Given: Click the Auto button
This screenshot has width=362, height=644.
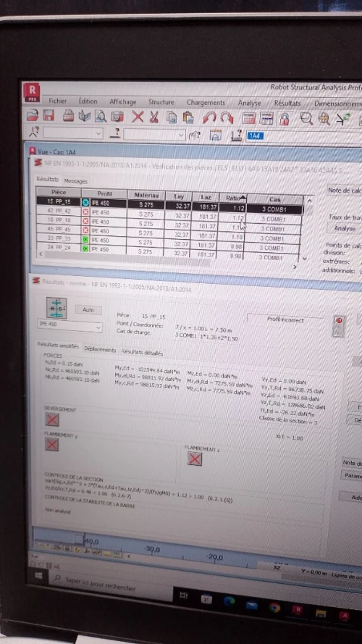Looking at the screenshot, I should (x=88, y=310).
